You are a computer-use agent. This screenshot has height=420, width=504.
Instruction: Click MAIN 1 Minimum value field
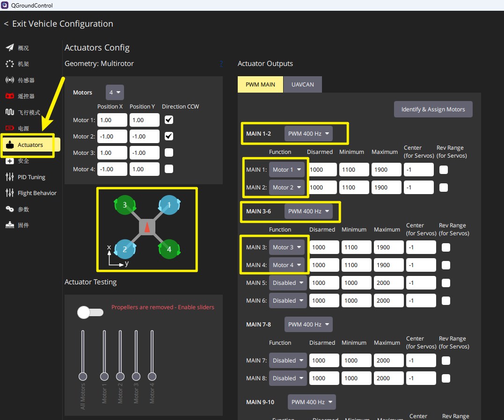354,170
